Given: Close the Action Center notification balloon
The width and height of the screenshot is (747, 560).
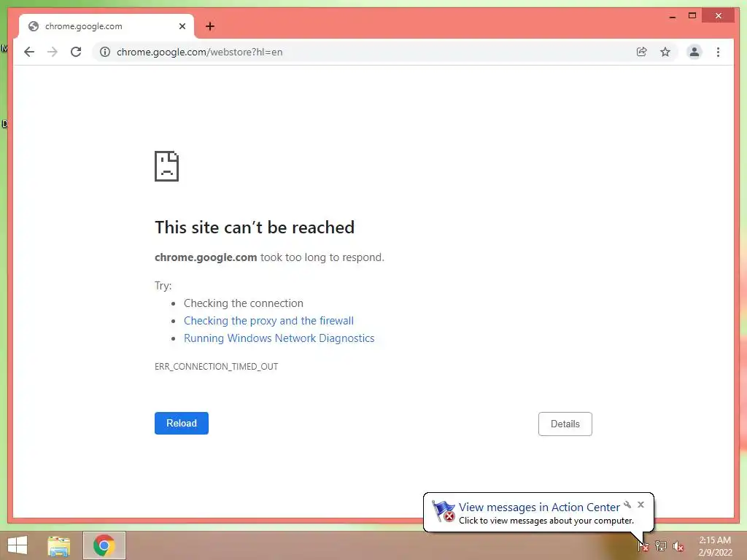Looking at the screenshot, I should (x=640, y=505).
